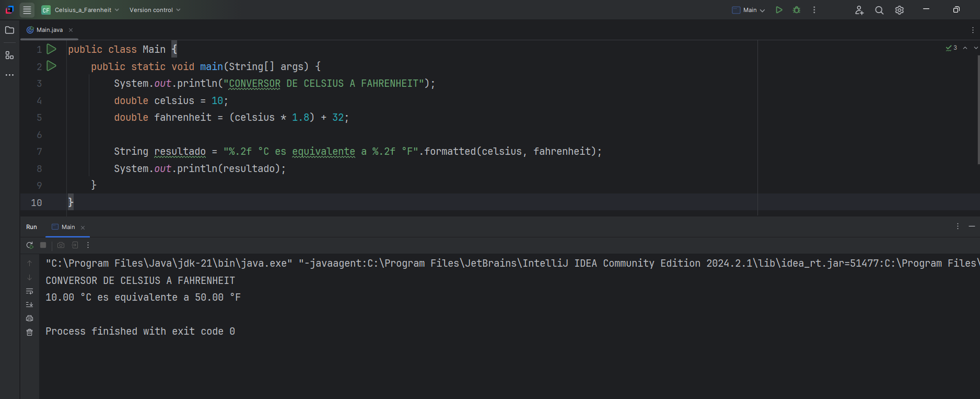Open the Project tool window folder icon
The image size is (980, 399).
[x=9, y=30]
